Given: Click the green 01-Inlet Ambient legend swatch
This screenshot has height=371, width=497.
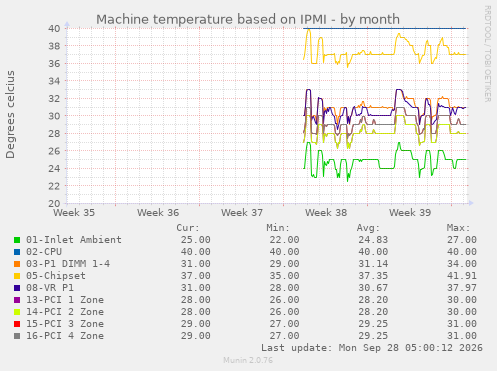Looking at the screenshot, I should click(x=17, y=240).
